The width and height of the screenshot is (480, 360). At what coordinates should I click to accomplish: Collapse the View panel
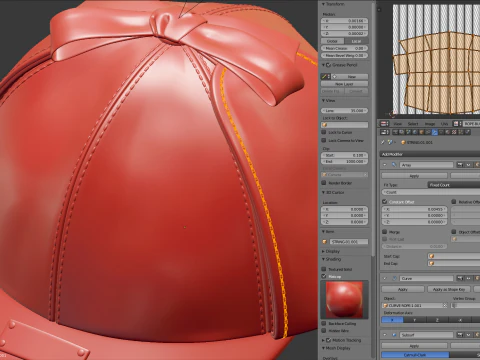323,100
